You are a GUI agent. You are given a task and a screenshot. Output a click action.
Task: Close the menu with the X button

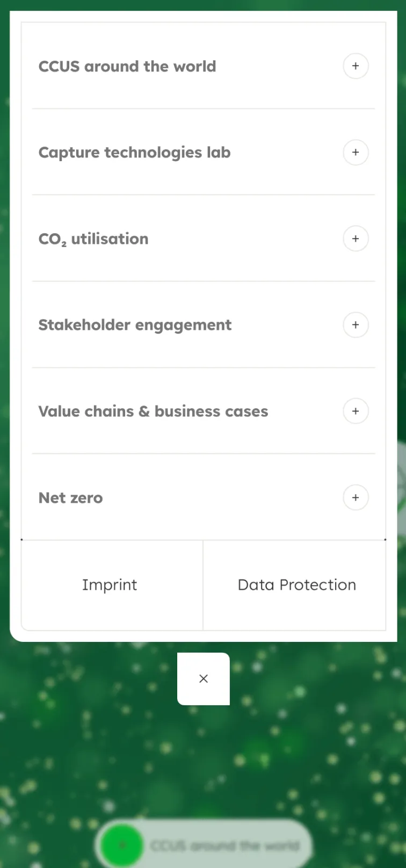point(204,679)
